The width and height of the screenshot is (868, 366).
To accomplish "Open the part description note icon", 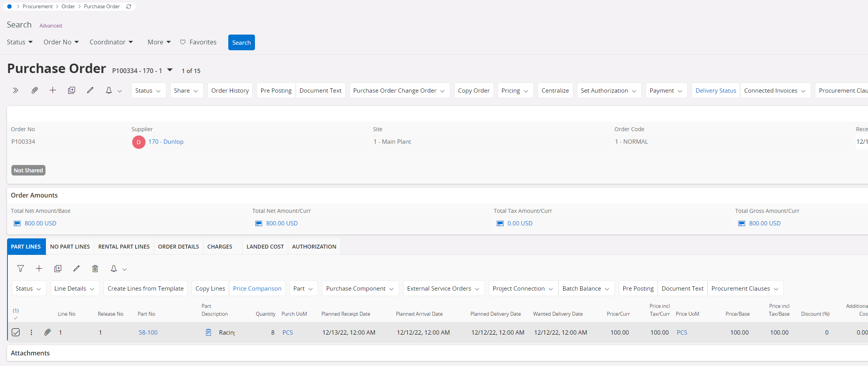I will (x=208, y=333).
